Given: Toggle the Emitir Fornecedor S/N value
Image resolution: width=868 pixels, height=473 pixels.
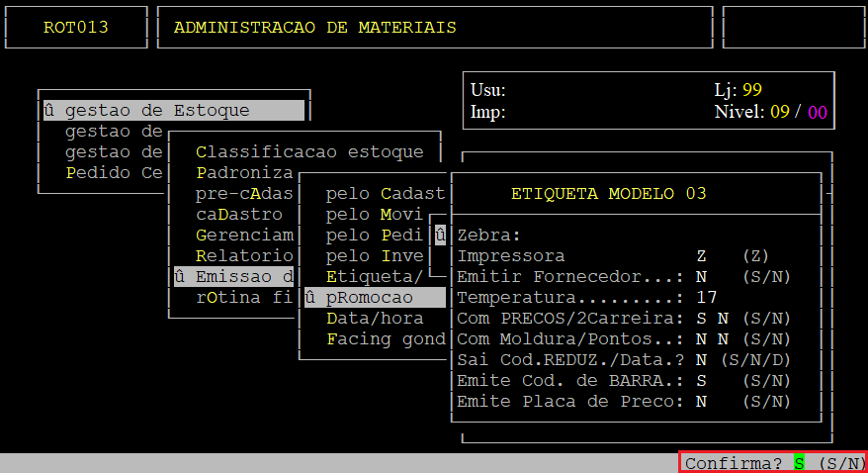Looking at the screenshot, I should pos(701,276).
